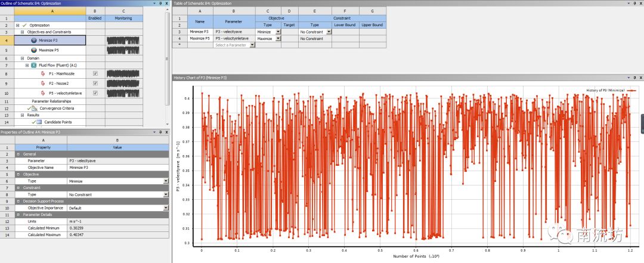The height and width of the screenshot is (263, 644).
Task: Select Candidate Points in outline
Action: [58, 122]
